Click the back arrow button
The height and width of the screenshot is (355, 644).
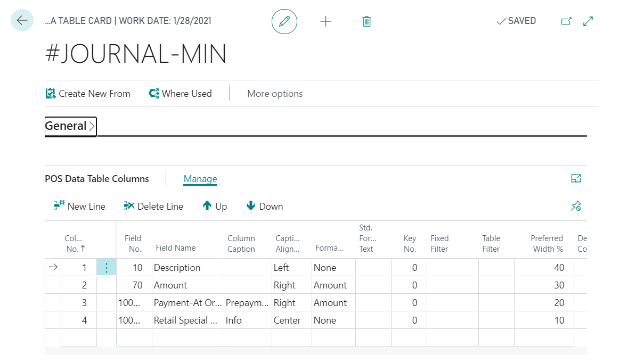(22, 21)
